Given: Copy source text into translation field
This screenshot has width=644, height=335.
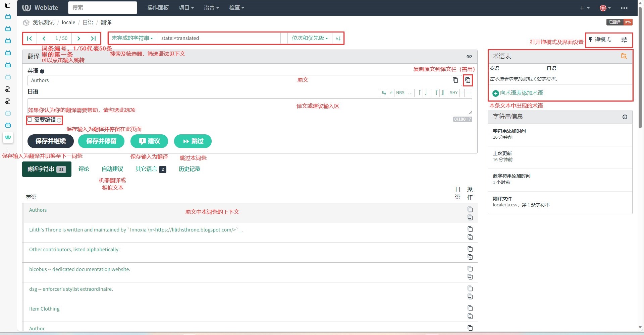Looking at the screenshot, I should tap(468, 80).
